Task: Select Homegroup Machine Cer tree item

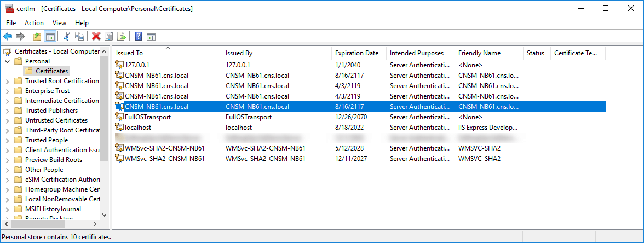Action: click(x=61, y=189)
